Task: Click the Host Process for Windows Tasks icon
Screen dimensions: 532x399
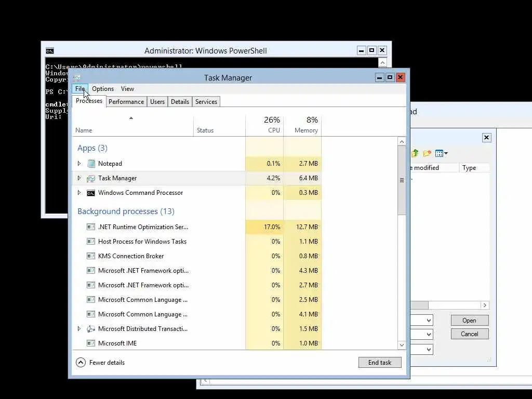Action: point(91,242)
